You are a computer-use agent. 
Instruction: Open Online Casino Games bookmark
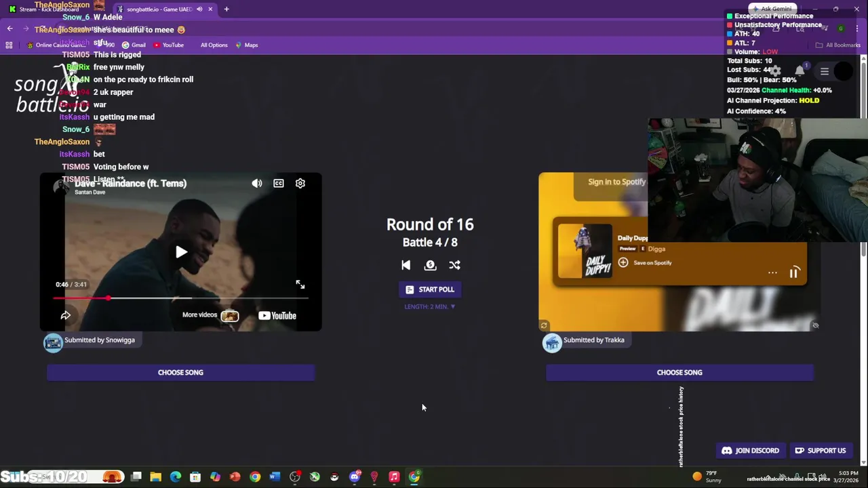(x=58, y=45)
